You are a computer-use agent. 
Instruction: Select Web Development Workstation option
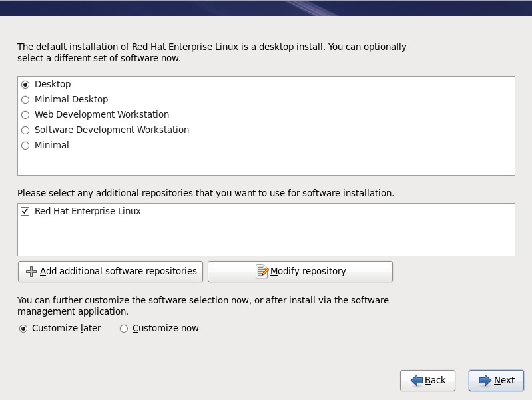(x=25, y=114)
